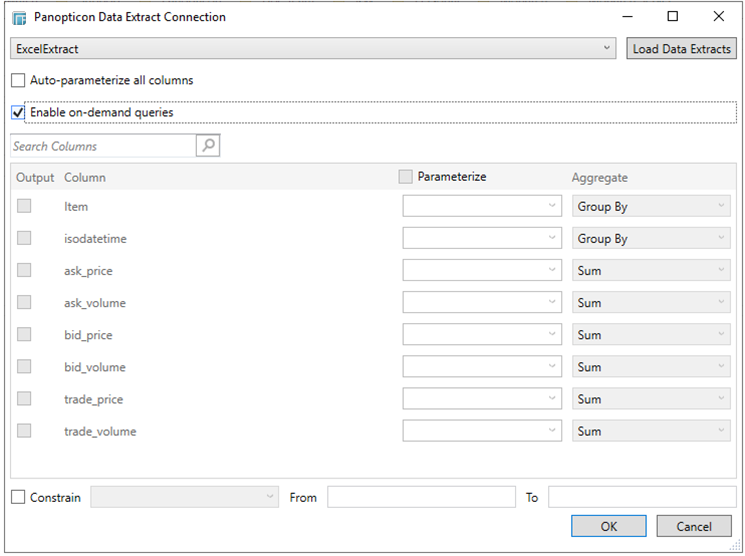
Task: Click the OK button
Action: coord(609,526)
